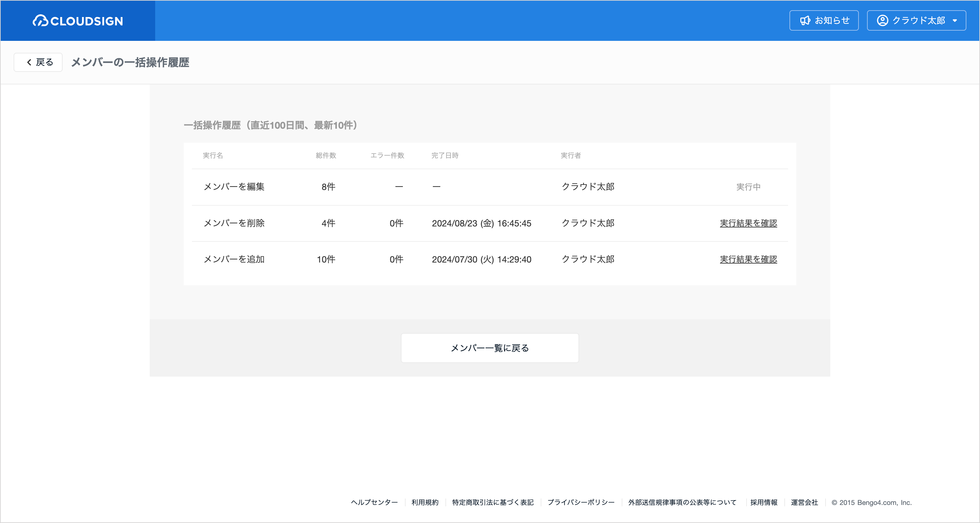The width and height of the screenshot is (980, 523).
Task: Click the エラー件数 column header
Action: (387, 155)
